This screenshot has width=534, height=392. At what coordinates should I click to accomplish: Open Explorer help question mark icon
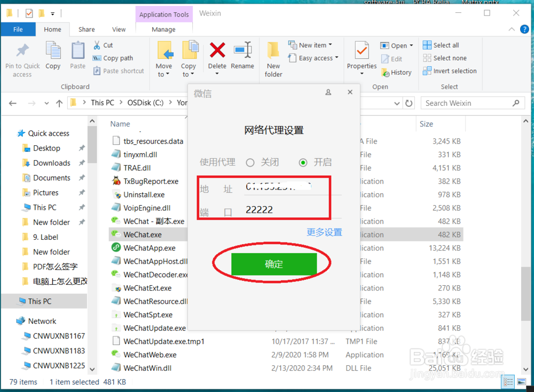click(x=524, y=29)
